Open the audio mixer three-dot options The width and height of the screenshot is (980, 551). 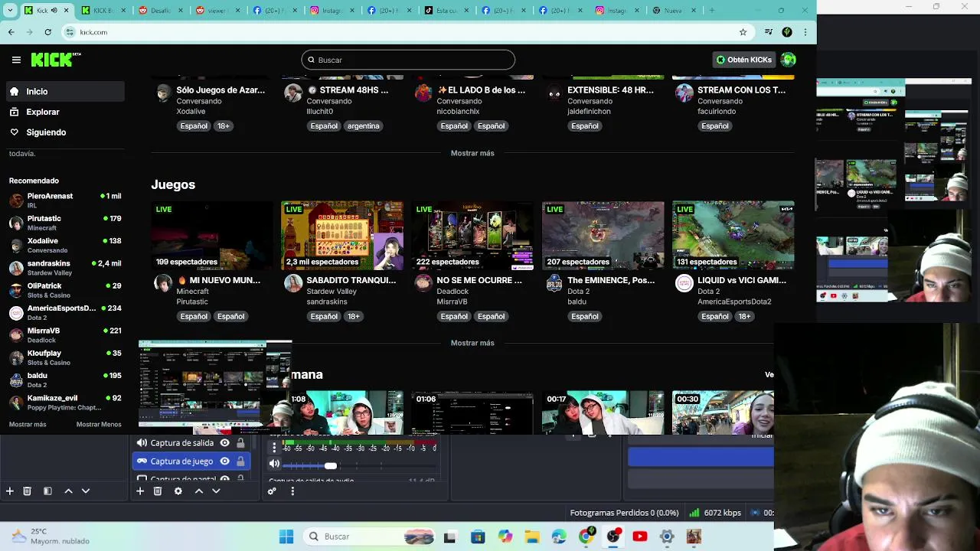274,448
